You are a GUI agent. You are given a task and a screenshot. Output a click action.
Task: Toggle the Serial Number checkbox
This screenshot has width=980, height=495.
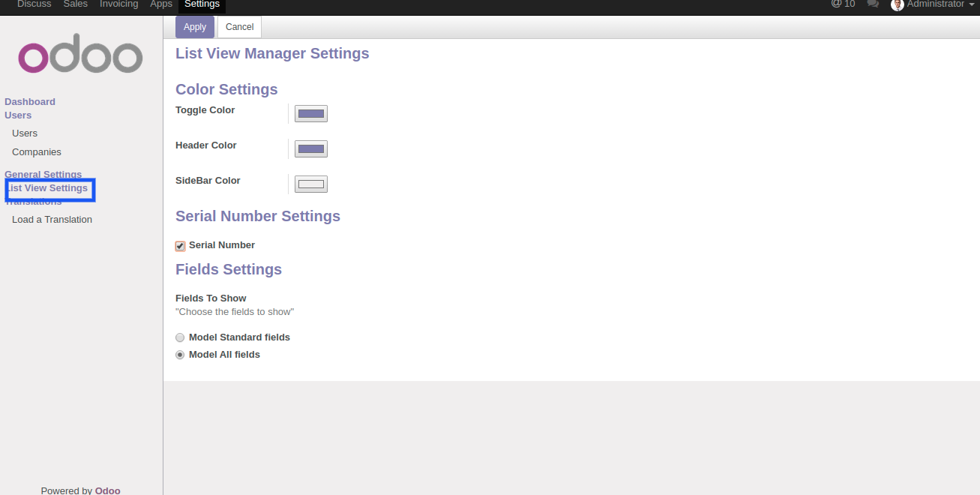click(180, 246)
